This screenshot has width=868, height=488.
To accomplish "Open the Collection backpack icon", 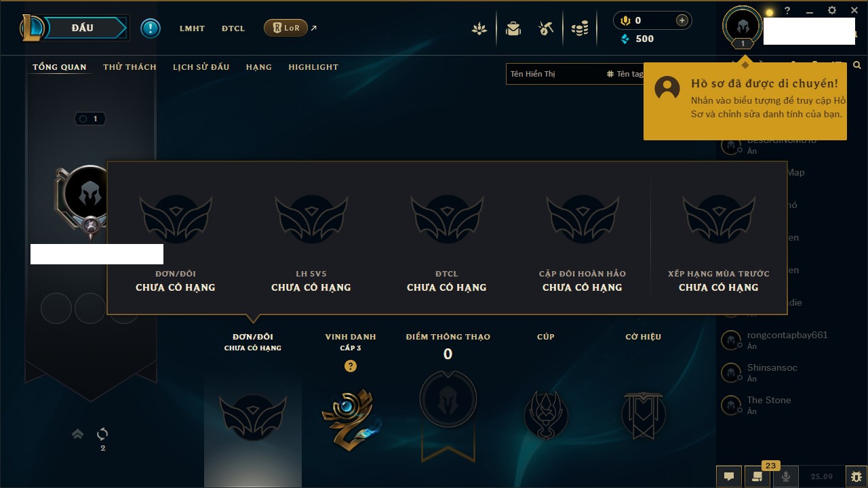I will [x=513, y=28].
